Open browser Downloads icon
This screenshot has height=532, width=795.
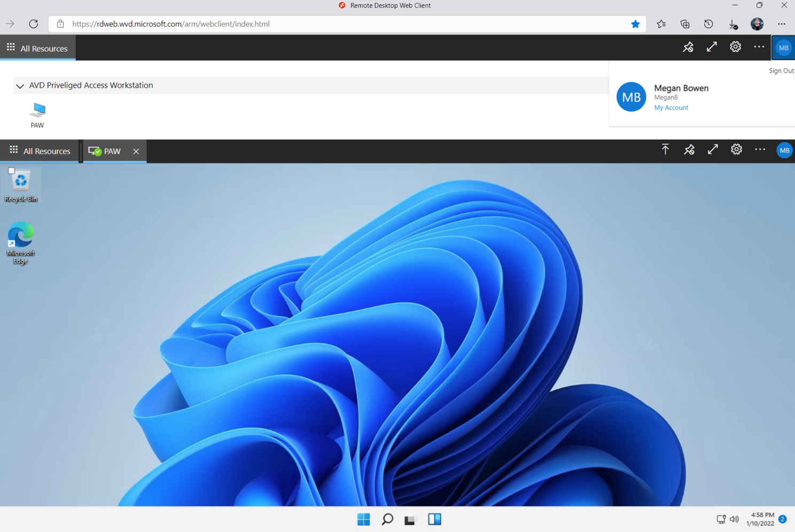coord(733,24)
